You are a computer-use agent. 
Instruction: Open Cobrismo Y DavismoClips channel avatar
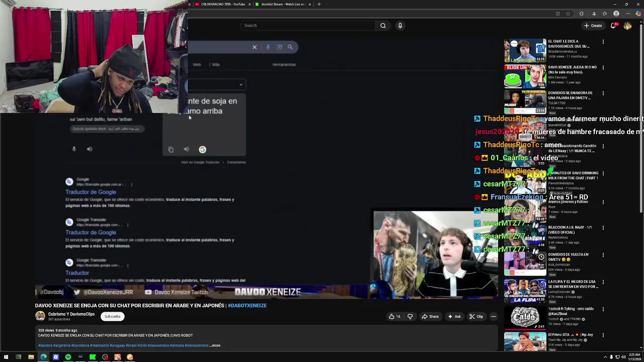coord(40,316)
